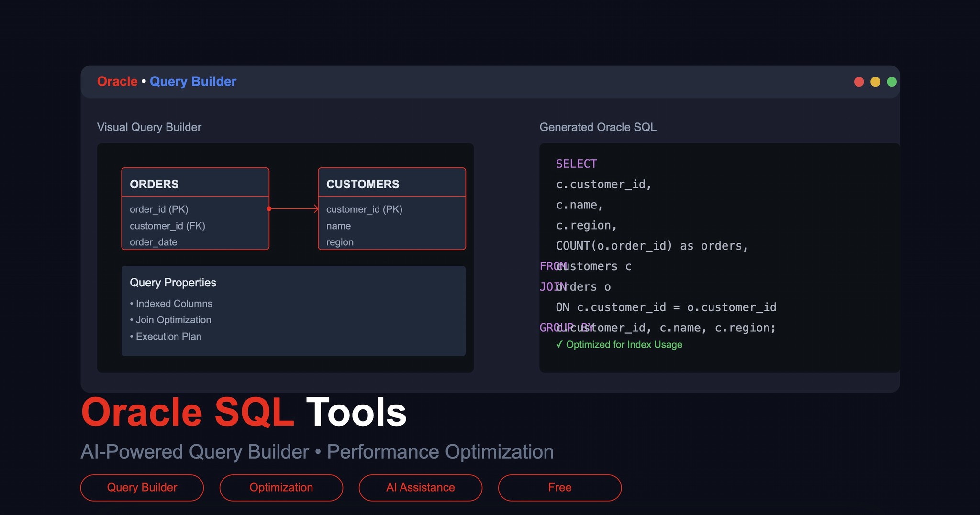Click the Free pill label
The image size is (980, 515).
coord(559,487)
